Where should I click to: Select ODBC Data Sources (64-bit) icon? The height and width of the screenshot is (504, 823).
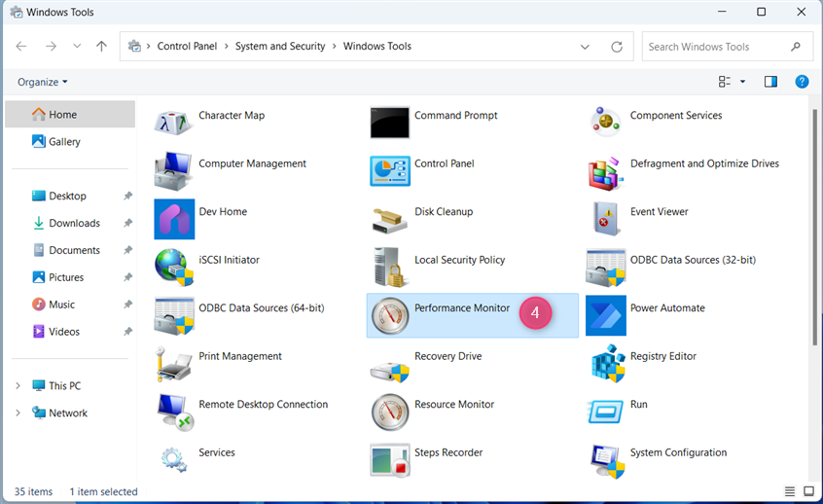(174, 316)
